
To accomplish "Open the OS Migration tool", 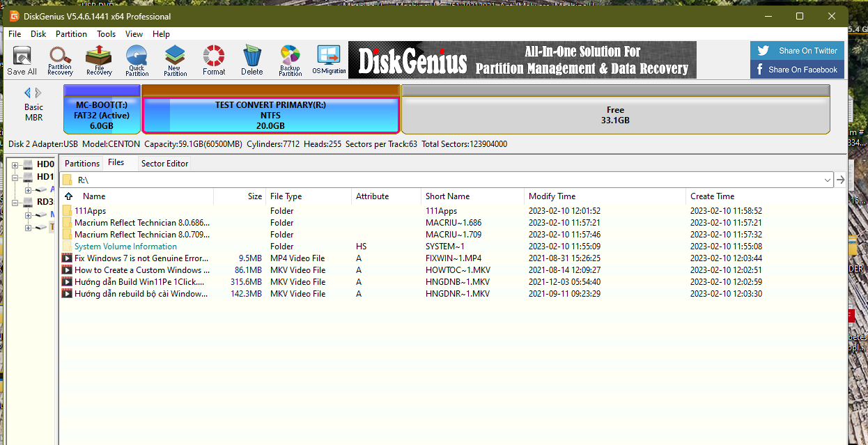I will click(x=329, y=61).
